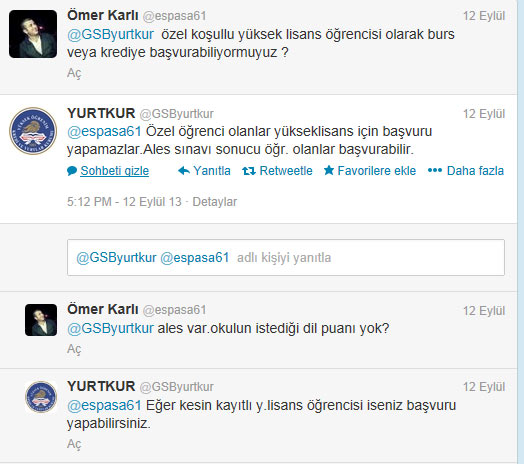Click the 12 Eylül date on the first tweet

click(484, 16)
